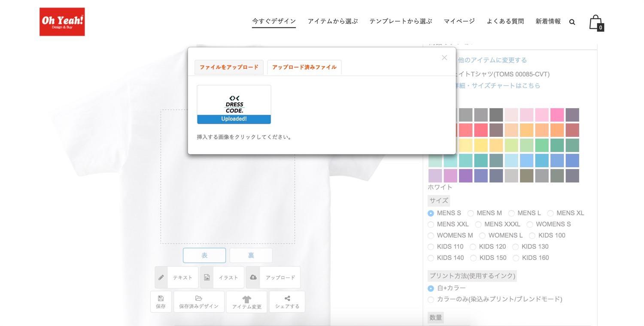This screenshot has height=326, width=644.
Task: Select the MENS M size radio button
Action: pyautogui.click(x=471, y=213)
